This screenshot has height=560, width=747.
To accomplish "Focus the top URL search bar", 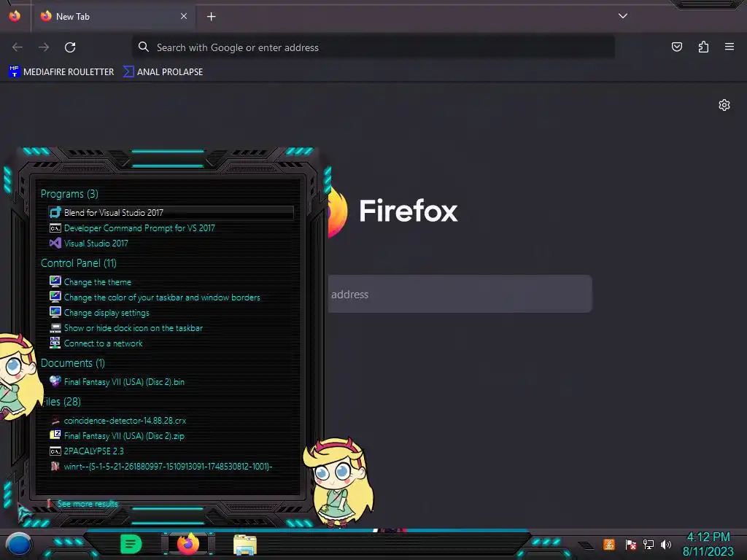I will tap(373, 47).
